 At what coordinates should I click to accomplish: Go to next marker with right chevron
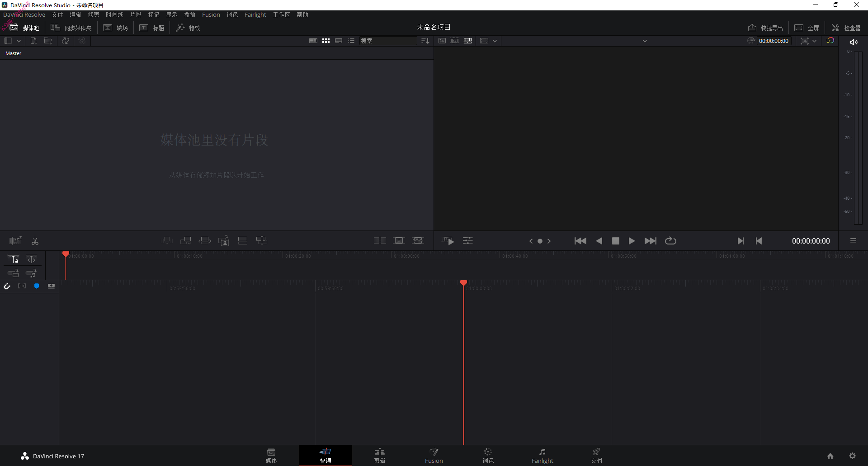(x=549, y=241)
